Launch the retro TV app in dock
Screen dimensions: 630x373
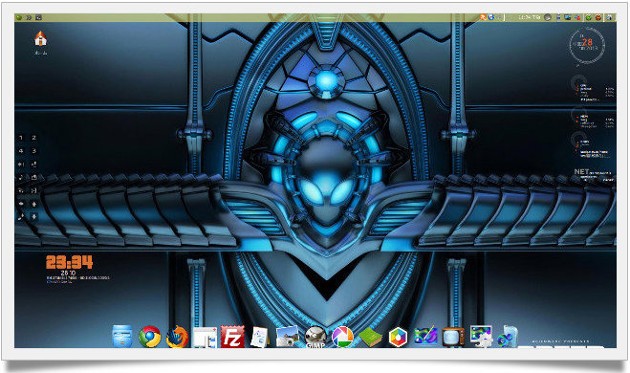pyautogui.click(x=453, y=337)
